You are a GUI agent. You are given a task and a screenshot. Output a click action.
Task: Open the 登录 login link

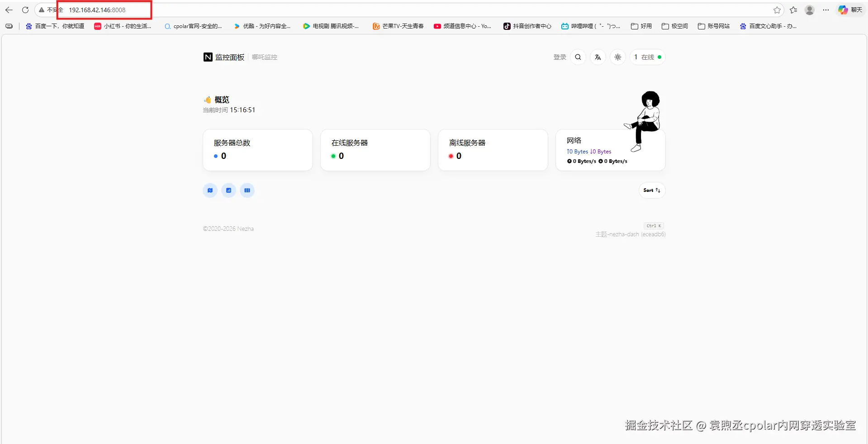pyautogui.click(x=560, y=57)
